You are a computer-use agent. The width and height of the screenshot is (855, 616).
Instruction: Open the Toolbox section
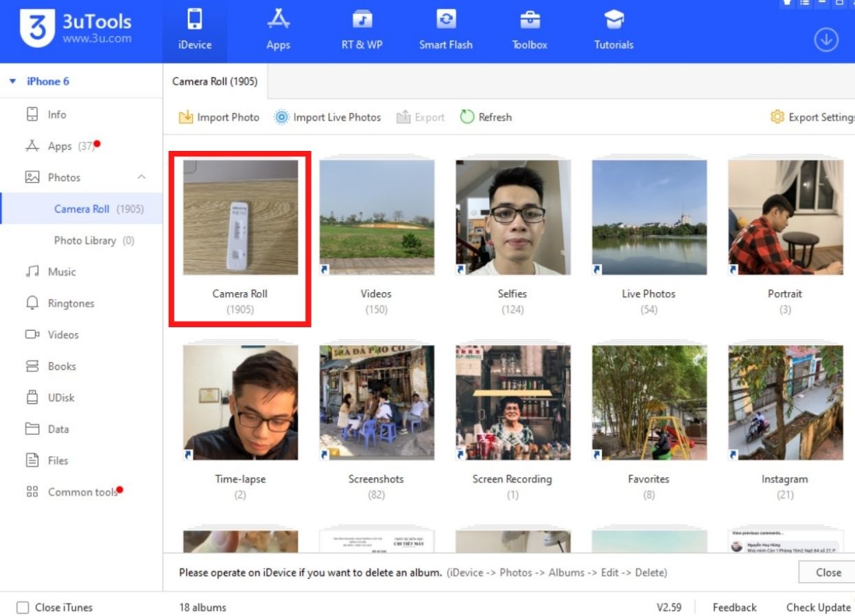[x=530, y=31]
